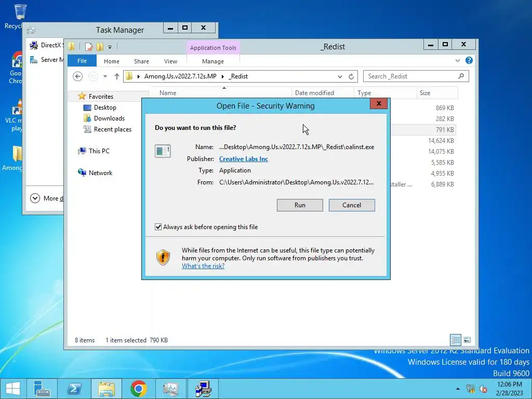
Task: Launch PowerShell from the taskbar
Action: pyautogui.click(x=74, y=389)
